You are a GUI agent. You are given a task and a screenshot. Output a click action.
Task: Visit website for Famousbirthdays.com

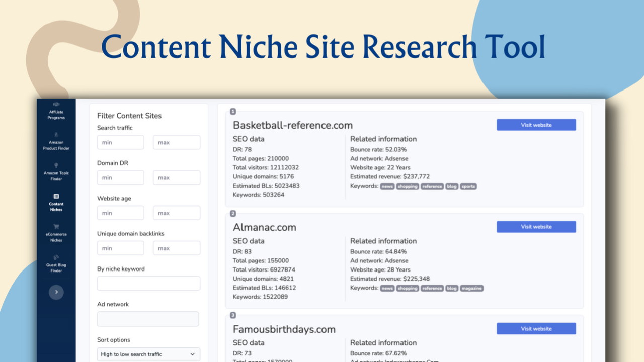click(x=536, y=329)
